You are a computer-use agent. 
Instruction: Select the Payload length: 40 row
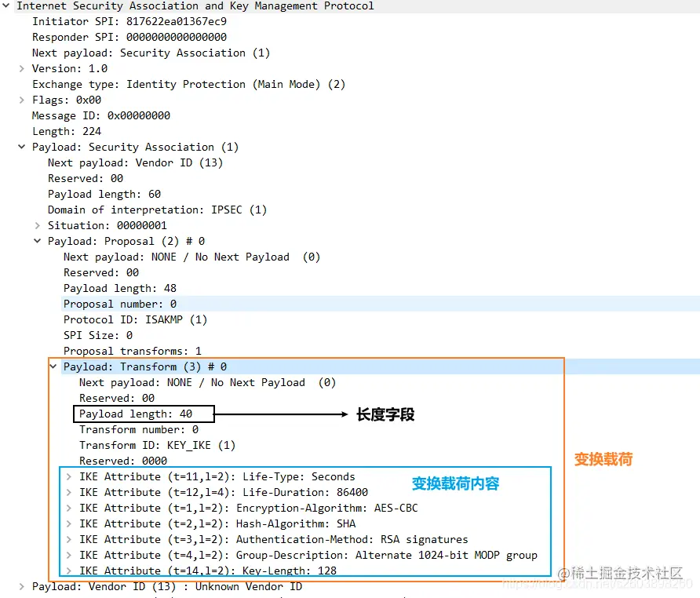pyautogui.click(x=136, y=414)
